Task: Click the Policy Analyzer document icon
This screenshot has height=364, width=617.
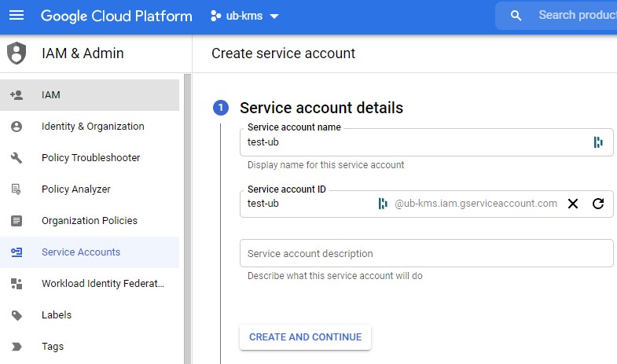Action: click(x=17, y=189)
